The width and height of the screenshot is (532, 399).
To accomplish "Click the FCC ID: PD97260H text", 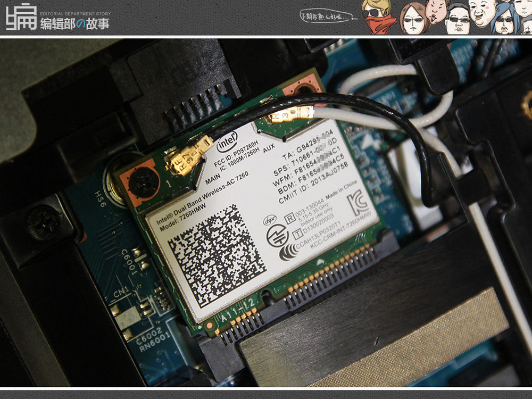I will [236, 153].
